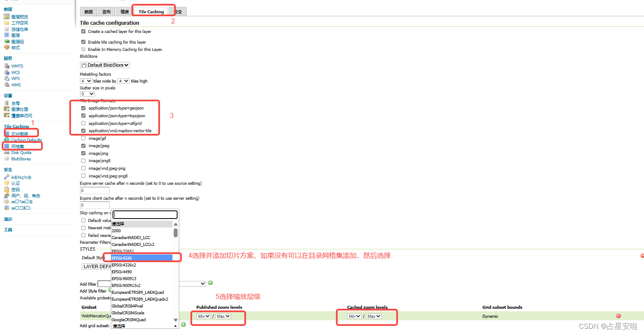This screenshot has height=334, width=644.
Task: Switch to the 发布 tab
Action: (x=107, y=12)
